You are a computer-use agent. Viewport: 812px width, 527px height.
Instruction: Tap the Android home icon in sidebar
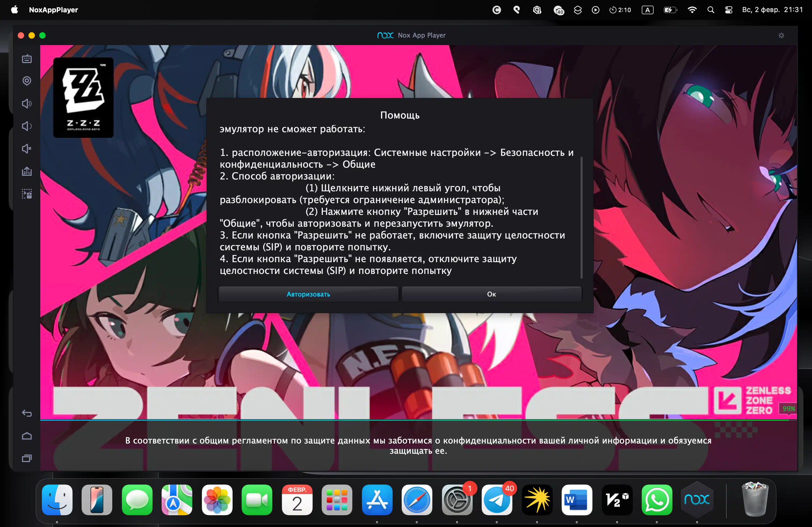[x=27, y=436]
